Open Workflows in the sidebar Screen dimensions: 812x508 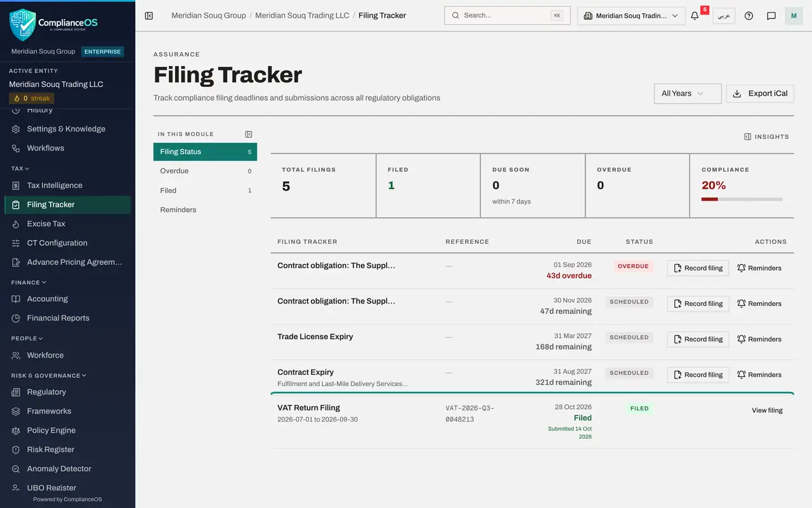(67, 148)
